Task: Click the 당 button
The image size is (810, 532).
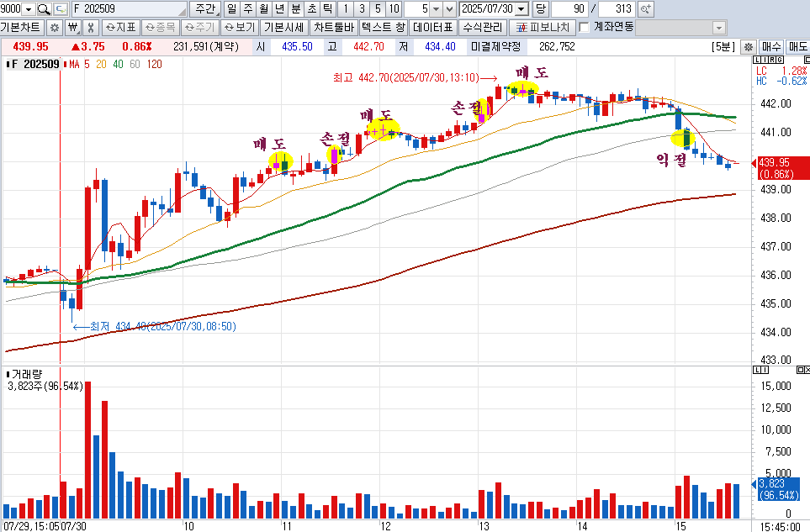Action: pos(540,8)
